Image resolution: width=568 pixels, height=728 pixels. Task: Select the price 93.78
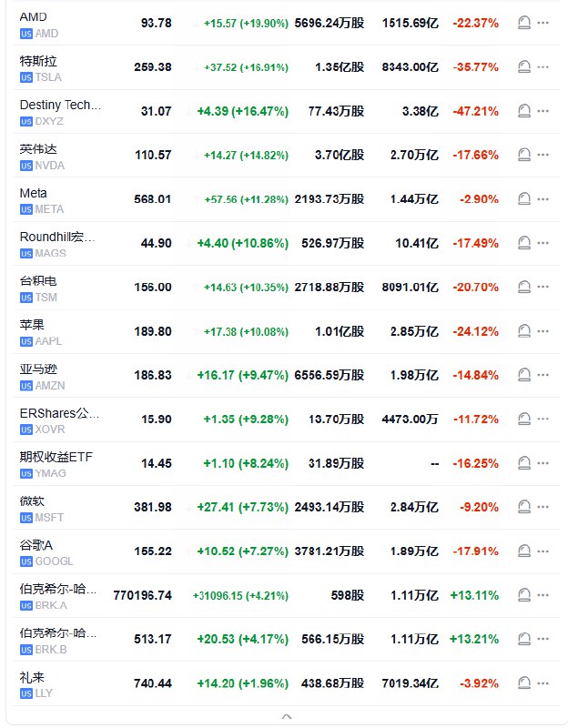coord(157,23)
